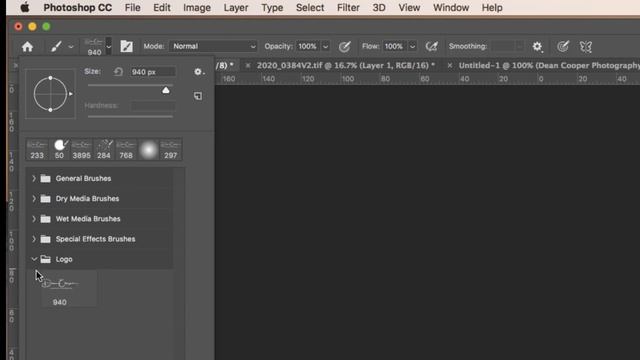Open the brush panel gear menu
640x360 pixels.
pyautogui.click(x=199, y=72)
